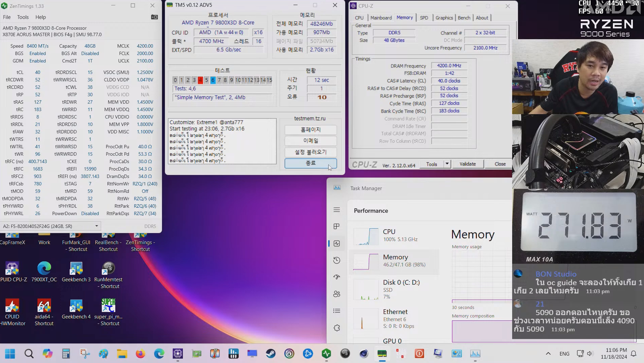Launch FurMark_GUI desktop shortcut
The width and height of the screenshot is (644, 363).
pyautogui.click(x=76, y=242)
